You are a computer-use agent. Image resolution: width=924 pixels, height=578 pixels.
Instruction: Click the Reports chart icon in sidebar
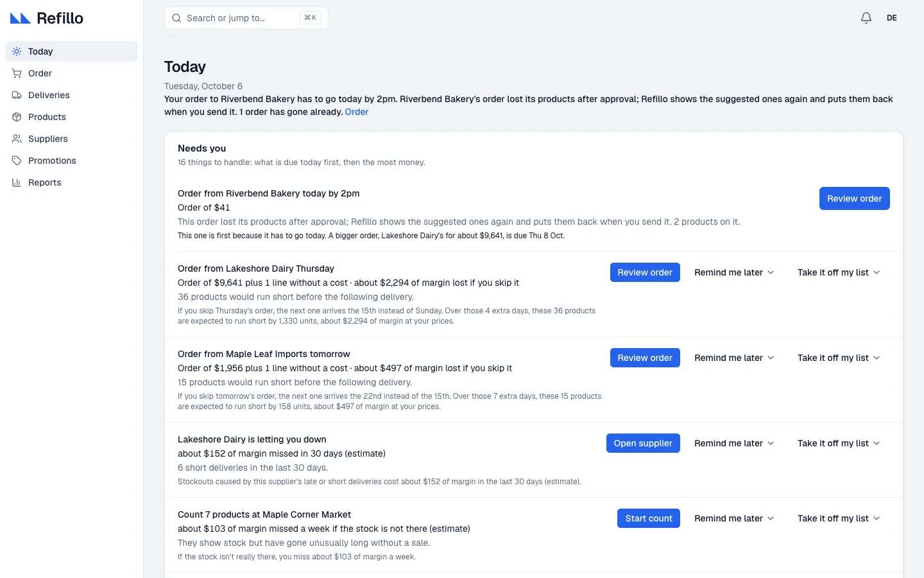pos(17,182)
